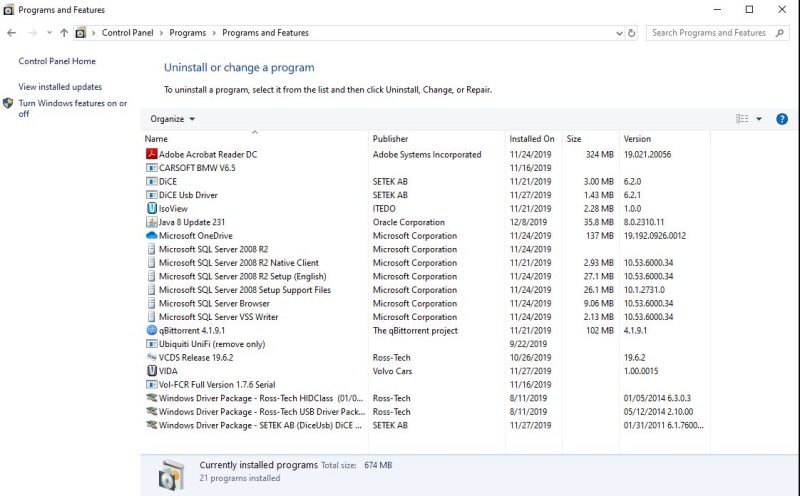
Task: Click the 9/22/2019 installed date
Action: (528, 344)
